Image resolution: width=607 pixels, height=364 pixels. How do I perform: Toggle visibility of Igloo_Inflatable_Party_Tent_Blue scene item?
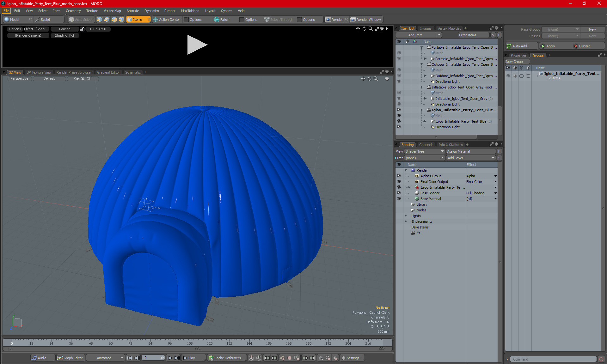399,110
